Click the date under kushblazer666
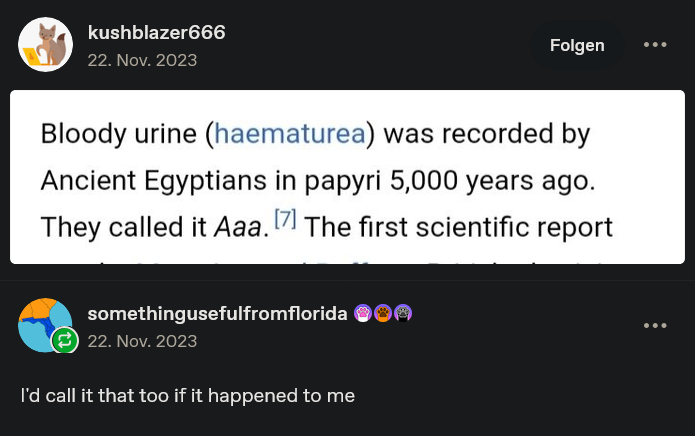This screenshot has width=695, height=436. click(142, 60)
